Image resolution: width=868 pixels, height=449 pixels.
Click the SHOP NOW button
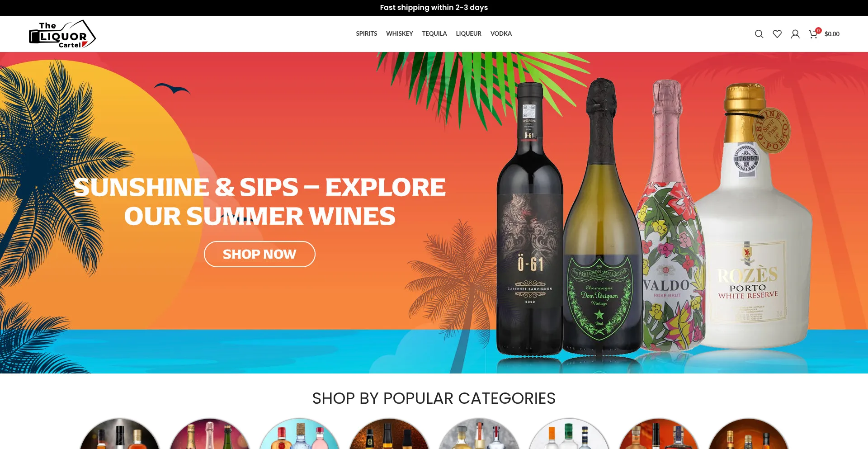259,254
